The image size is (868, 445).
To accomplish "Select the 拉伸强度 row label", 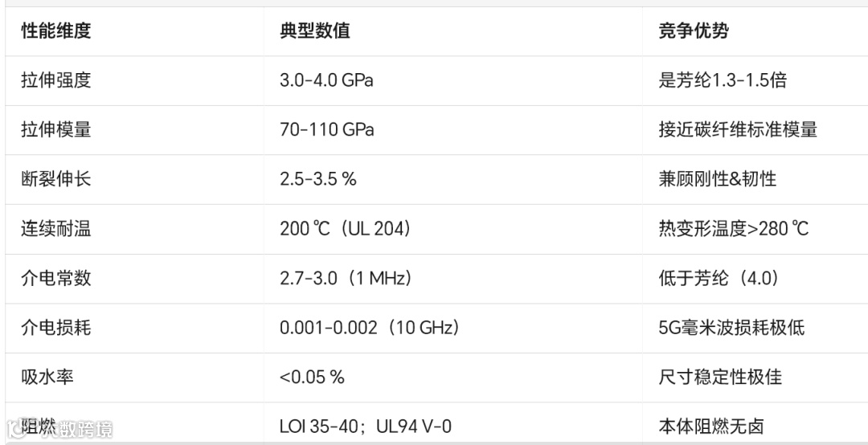I will point(56,80).
